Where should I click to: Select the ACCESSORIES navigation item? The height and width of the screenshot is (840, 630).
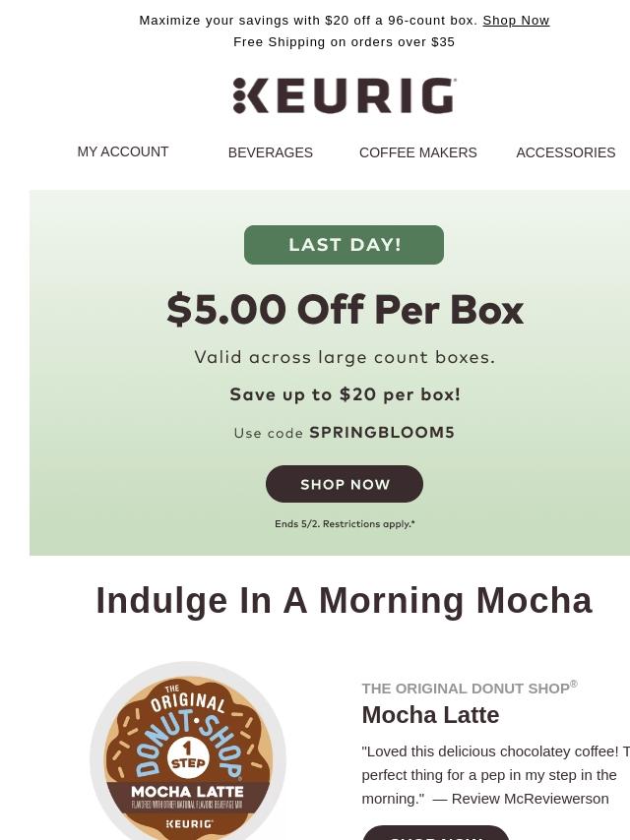[566, 152]
